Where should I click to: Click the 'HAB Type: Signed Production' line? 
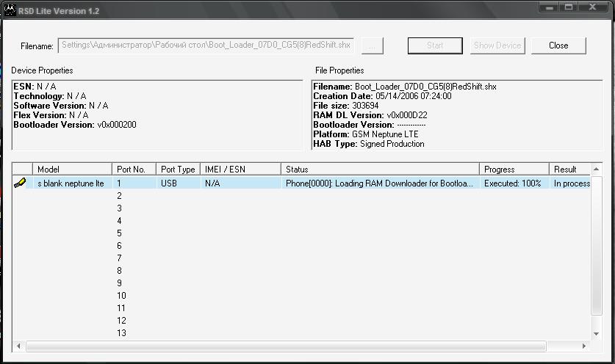click(x=369, y=144)
